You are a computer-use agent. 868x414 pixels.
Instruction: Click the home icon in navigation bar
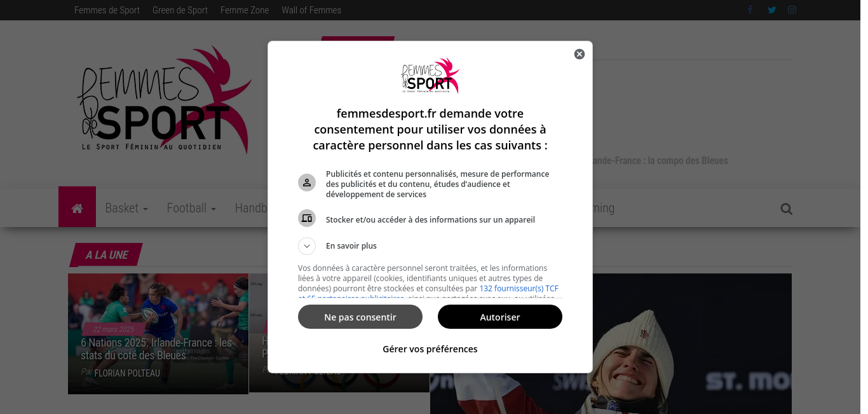(78, 207)
